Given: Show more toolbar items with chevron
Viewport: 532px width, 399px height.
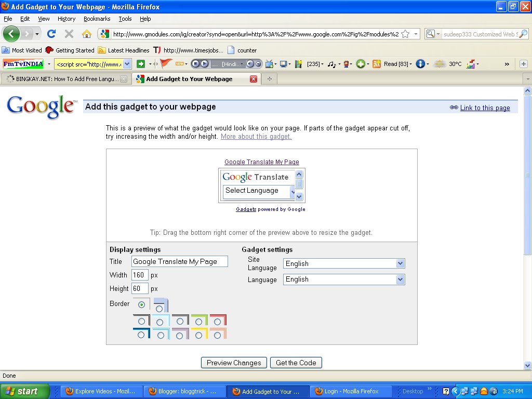Looking at the screenshot, I should 507,64.
